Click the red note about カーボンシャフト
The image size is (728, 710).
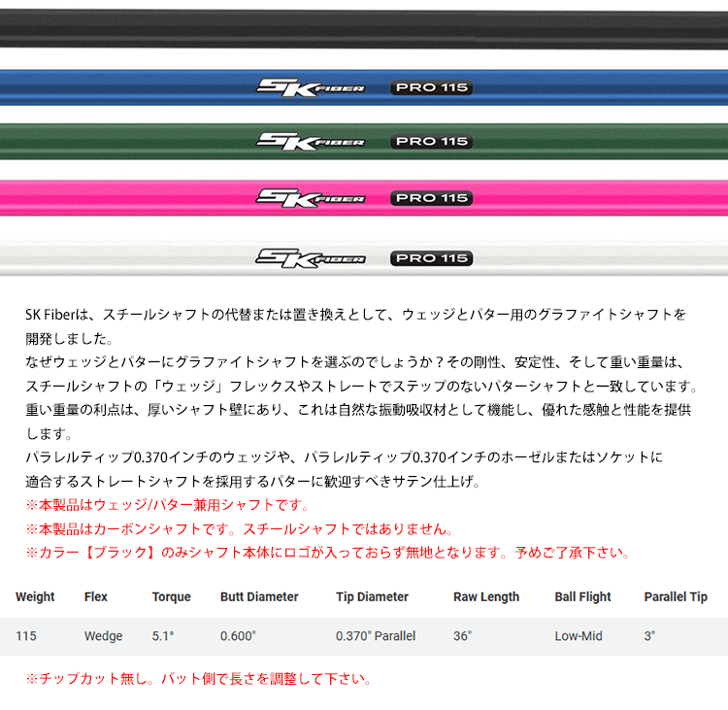(x=240, y=528)
